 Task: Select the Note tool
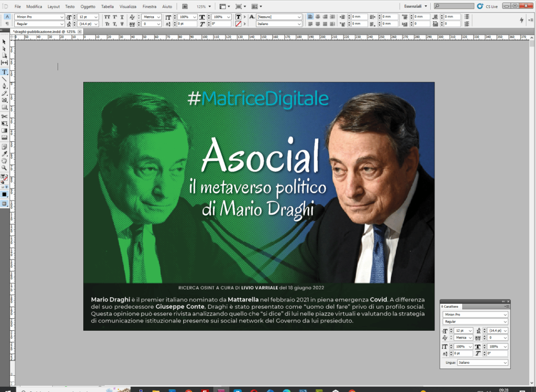(4, 147)
